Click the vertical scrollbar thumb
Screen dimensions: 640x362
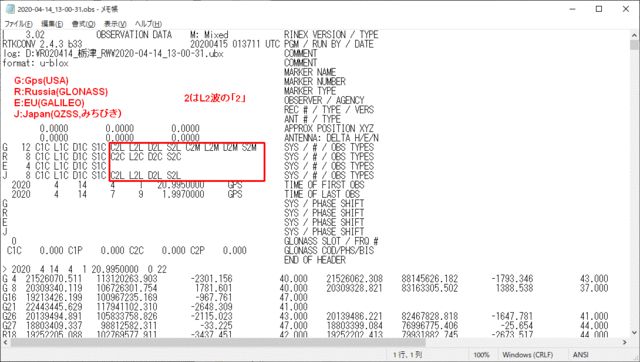pos(634,44)
